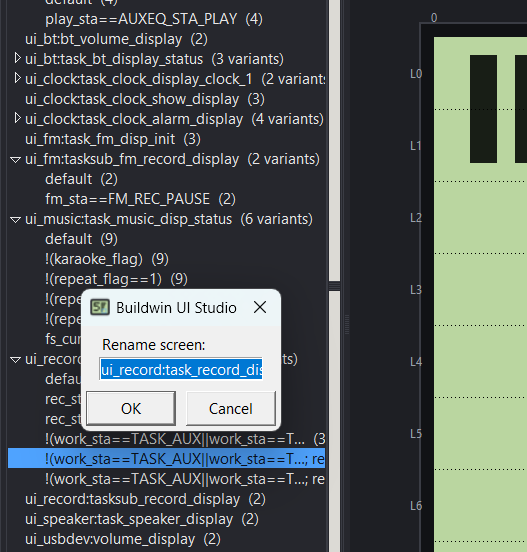Image resolution: width=527 pixels, height=552 pixels.
Task: Click the 0 column ruler label
Action: 434,18
